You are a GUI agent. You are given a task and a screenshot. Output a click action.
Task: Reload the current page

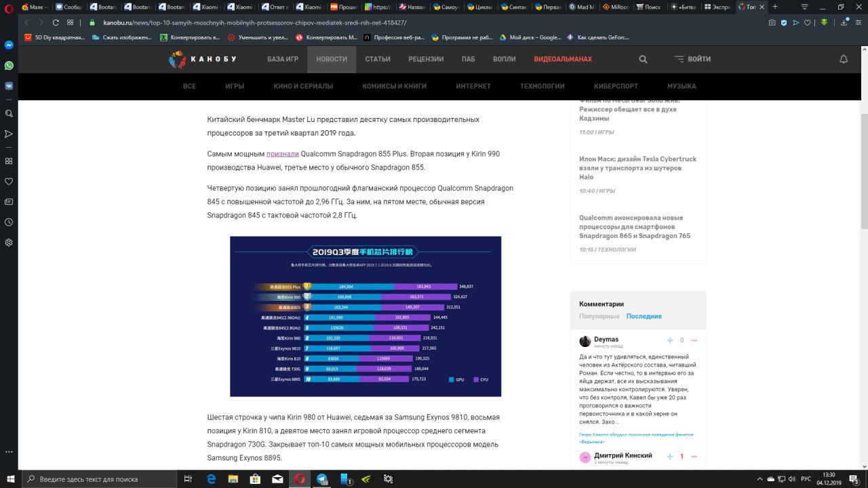(x=56, y=22)
